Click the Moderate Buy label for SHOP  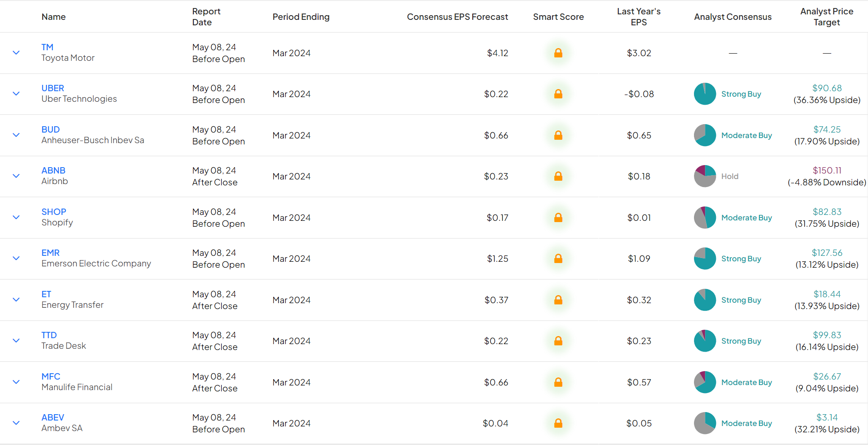pos(747,218)
